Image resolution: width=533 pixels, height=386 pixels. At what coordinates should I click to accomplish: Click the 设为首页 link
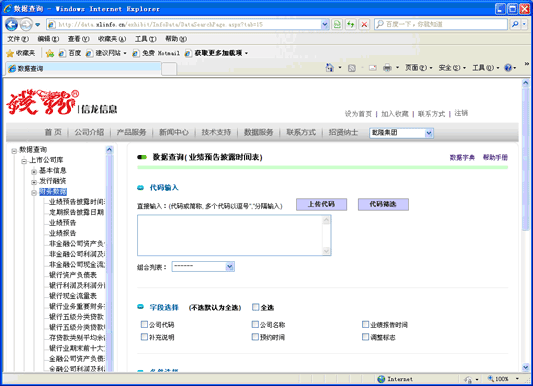[x=358, y=114]
